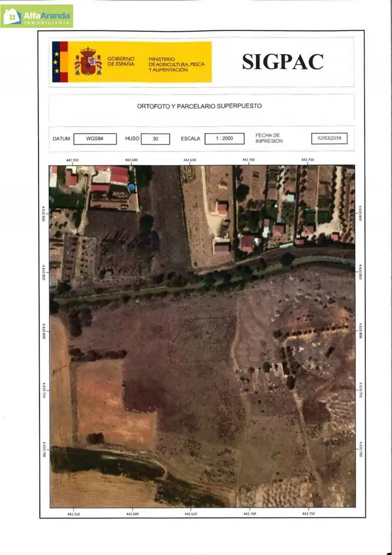Click bottom axis coordinate 442.550
Viewport: 392px width, 555px height.
point(73,514)
